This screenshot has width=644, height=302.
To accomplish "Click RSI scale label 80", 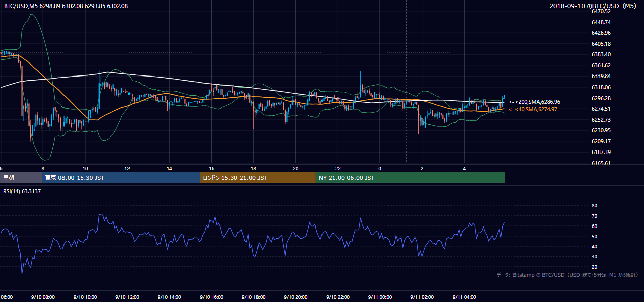I will tap(594, 206).
